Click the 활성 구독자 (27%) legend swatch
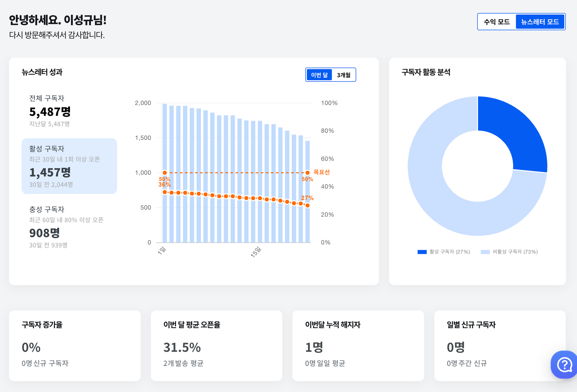Viewport: 577px width, 392px height. coord(422,252)
